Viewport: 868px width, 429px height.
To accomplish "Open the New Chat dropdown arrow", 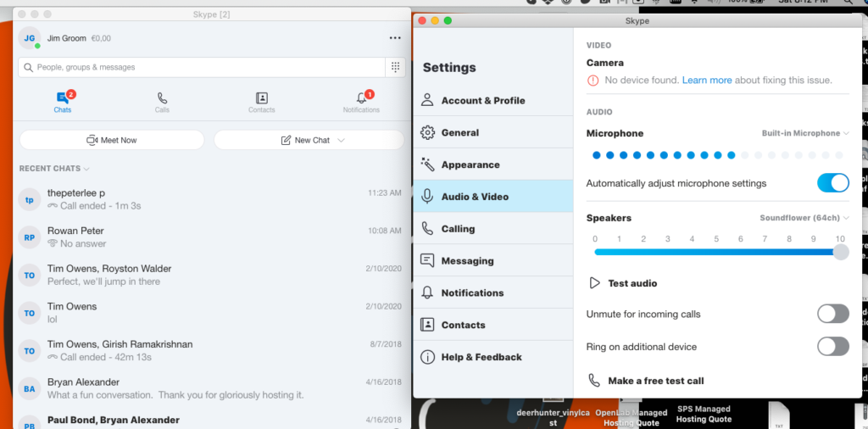I will [341, 141].
